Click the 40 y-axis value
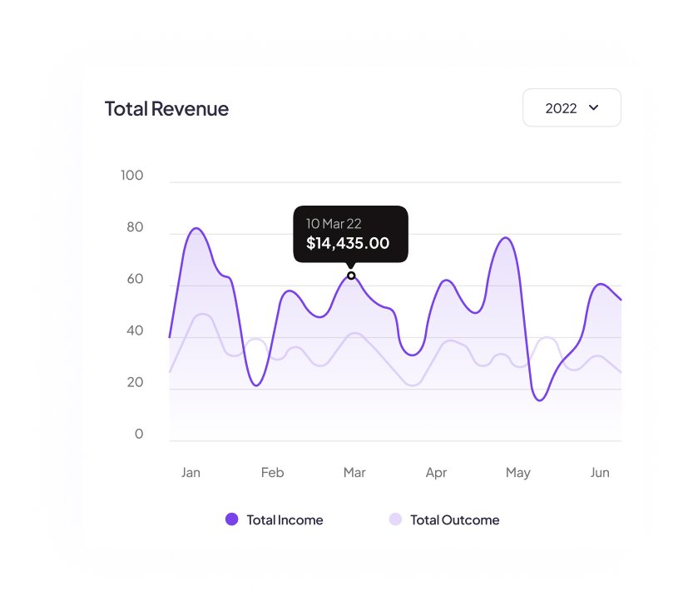 (133, 331)
